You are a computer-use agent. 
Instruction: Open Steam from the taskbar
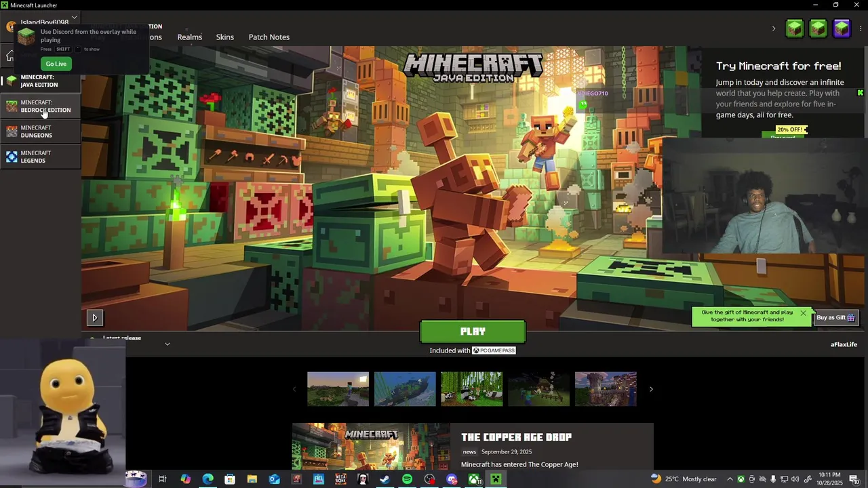[x=384, y=479]
